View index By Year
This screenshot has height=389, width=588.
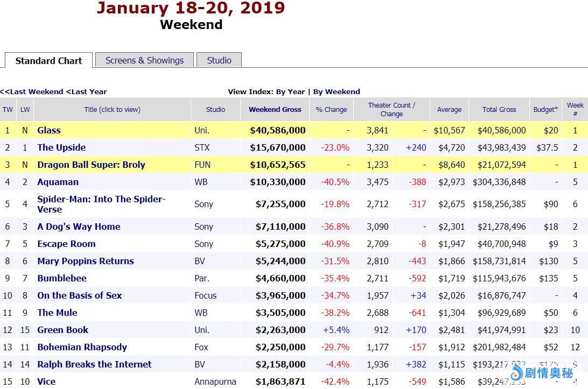pyautogui.click(x=290, y=91)
